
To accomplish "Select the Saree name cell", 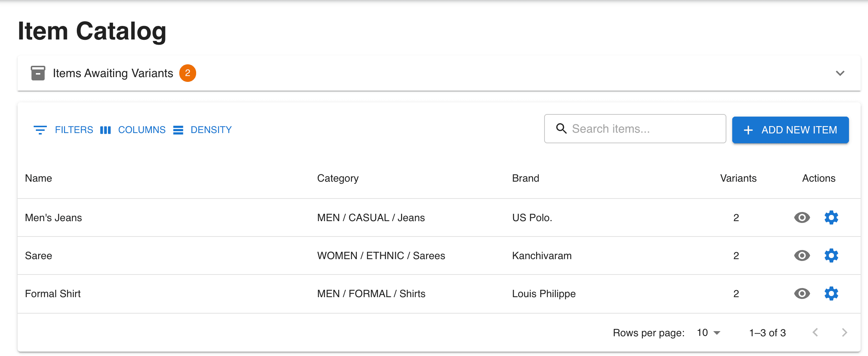I will (x=38, y=255).
